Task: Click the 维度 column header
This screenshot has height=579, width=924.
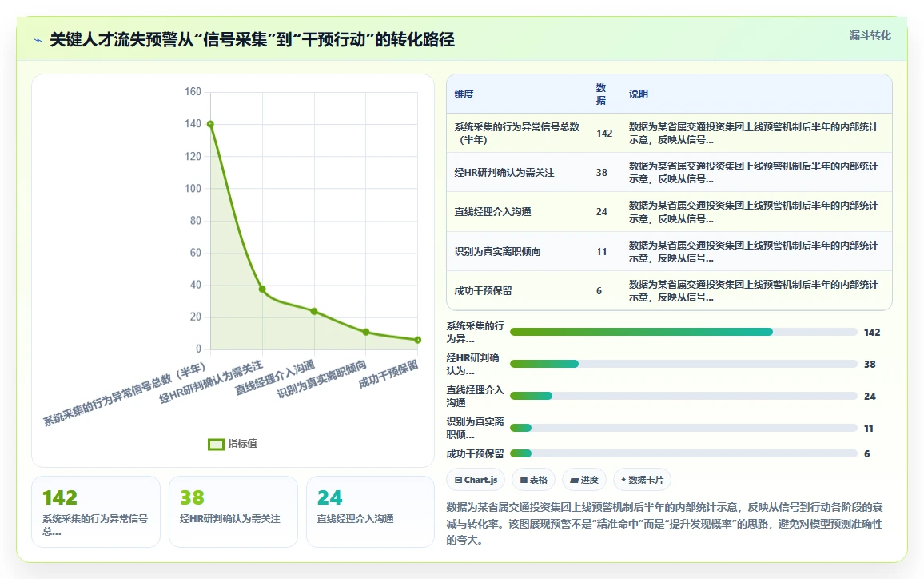Action: 464,94
